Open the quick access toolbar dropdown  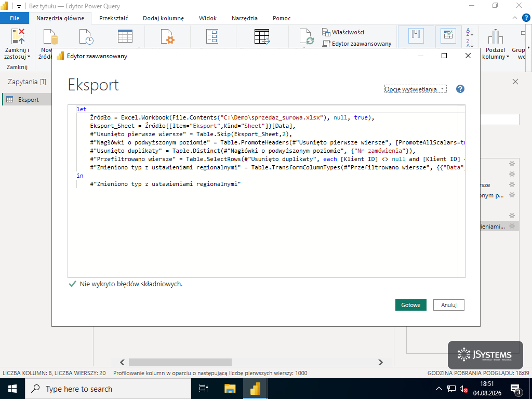19,6
